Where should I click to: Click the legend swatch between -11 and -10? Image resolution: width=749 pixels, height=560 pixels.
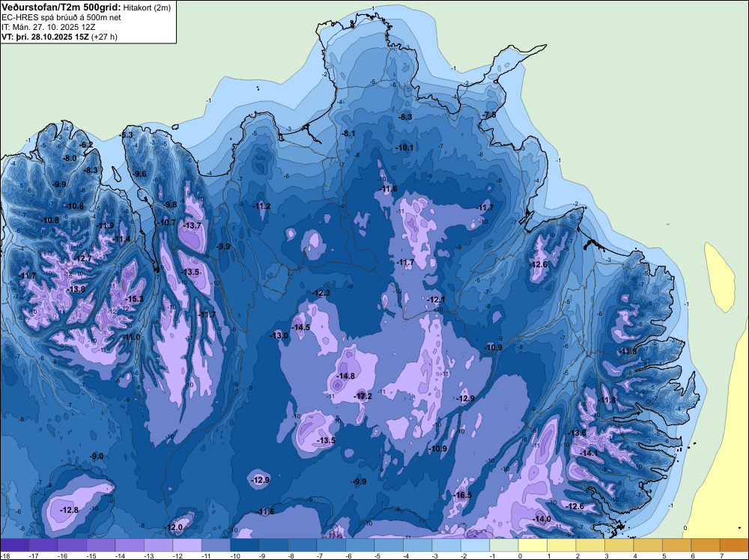click(216, 545)
